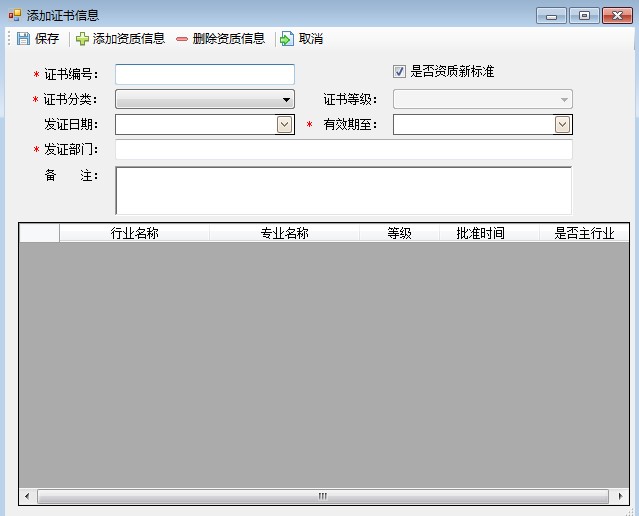Viewport: 639px width, 516px height.
Task: Click the 批准时间 column header
Action: click(480, 233)
